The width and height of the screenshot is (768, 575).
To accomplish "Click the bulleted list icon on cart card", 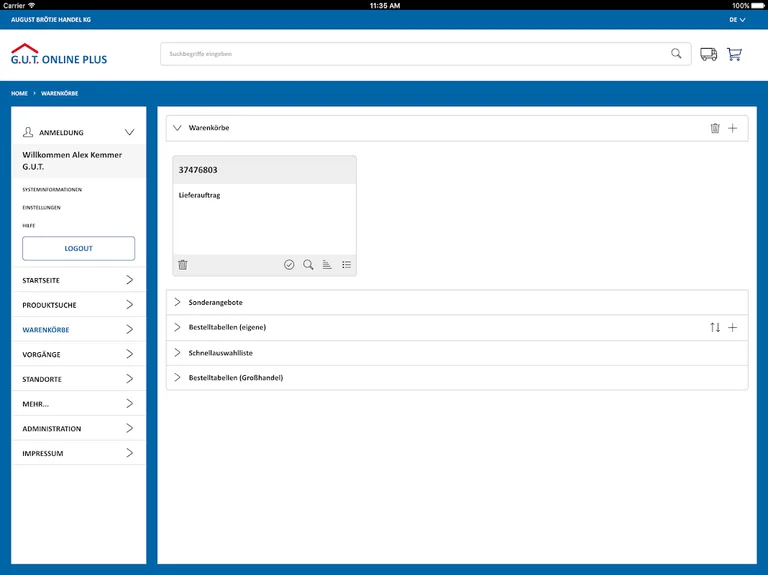I will 346,265.
